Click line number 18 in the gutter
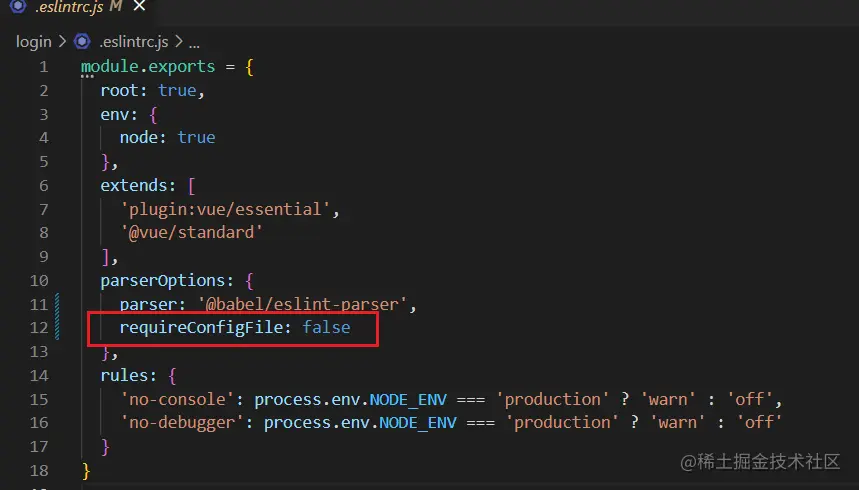The width and height of the screenshot is (859, 490). (x=39, y=471)
